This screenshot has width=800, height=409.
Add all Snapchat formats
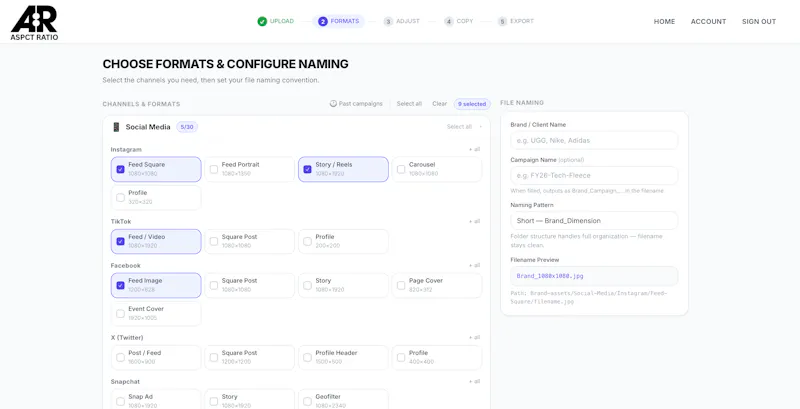(474, 381)
